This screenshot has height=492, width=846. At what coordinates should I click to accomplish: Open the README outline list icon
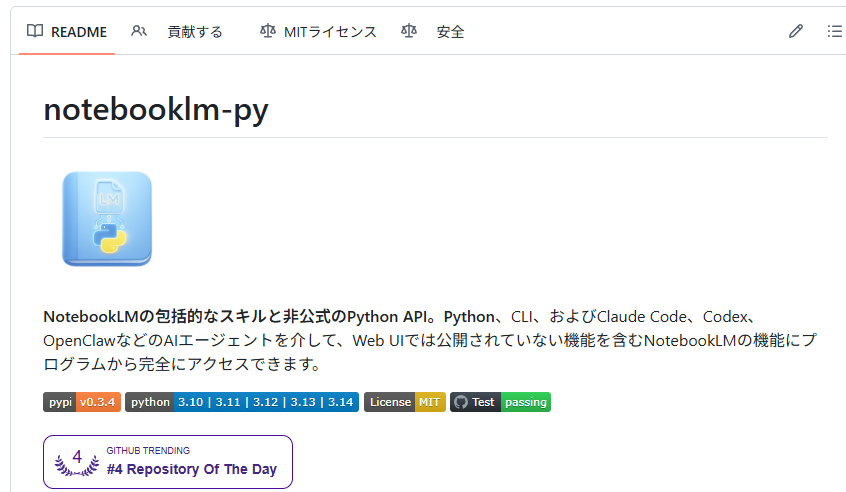[834, 31]
